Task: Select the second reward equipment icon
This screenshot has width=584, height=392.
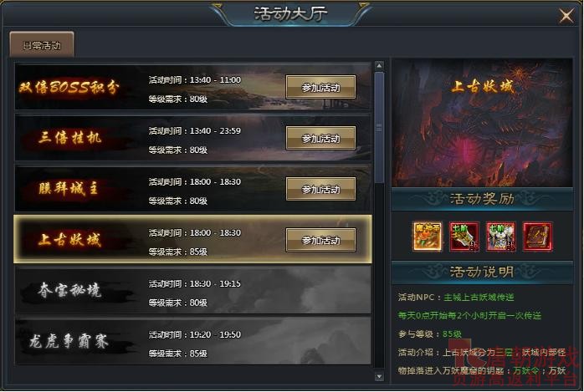Action: click(464, 237)
